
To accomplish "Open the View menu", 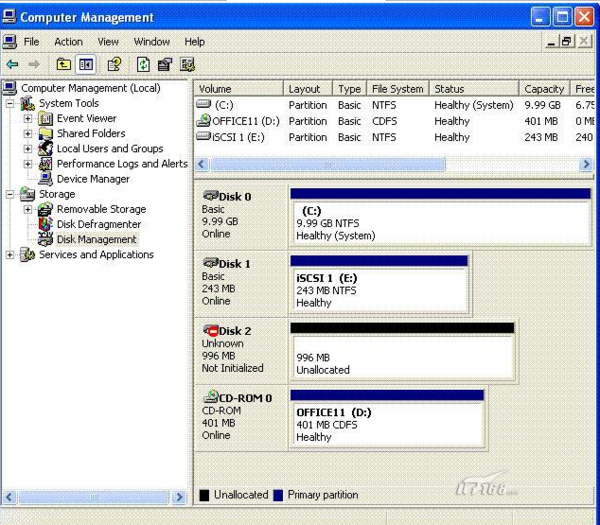I will [108, 42].
